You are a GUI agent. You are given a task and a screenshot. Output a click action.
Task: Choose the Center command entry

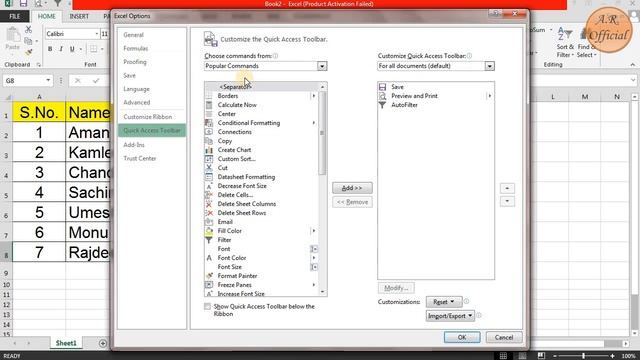(261, 114)
